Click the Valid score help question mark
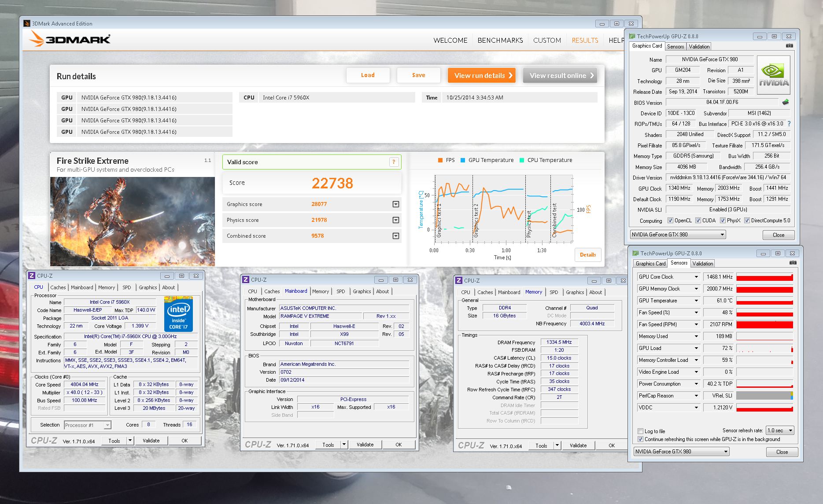Viewport: 823px width, 504px height. pyautogui.click(x=394, y=162)
